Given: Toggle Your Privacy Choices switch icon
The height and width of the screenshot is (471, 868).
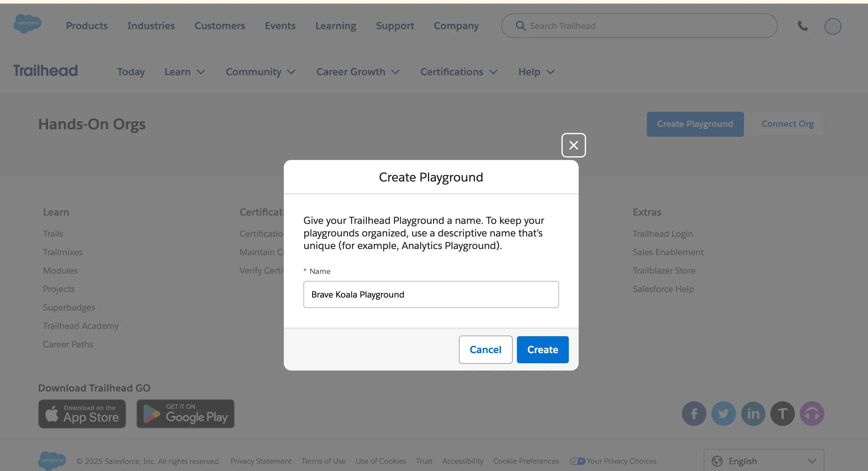Looking at the screenshot, I should coord(577,461).
